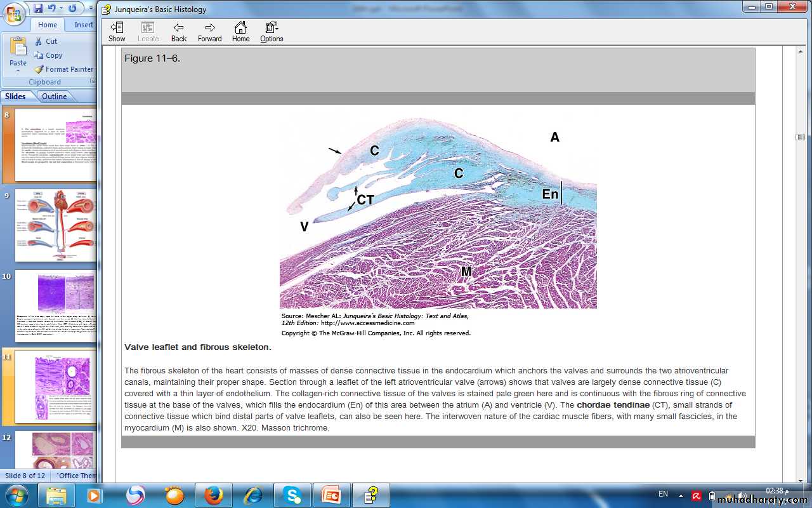This screenshot has height=508, width=812.
Task: Select slide 11 thumbnail
Action: pyautogui.click(x=55, y=386)
